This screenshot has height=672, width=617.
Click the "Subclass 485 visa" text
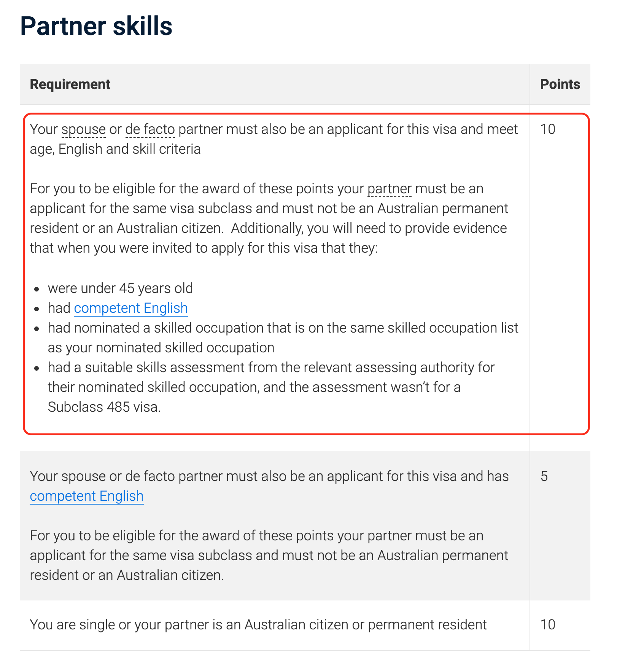(104, 407)
